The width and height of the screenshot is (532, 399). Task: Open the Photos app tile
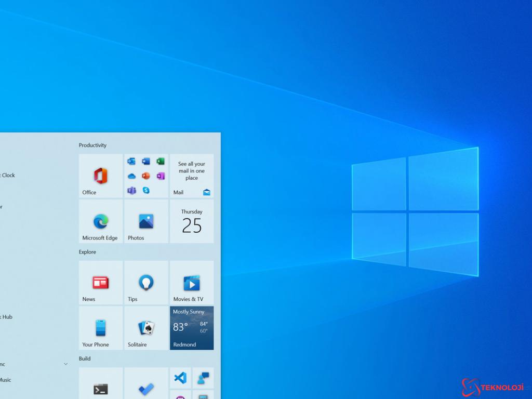coord(146,221)
